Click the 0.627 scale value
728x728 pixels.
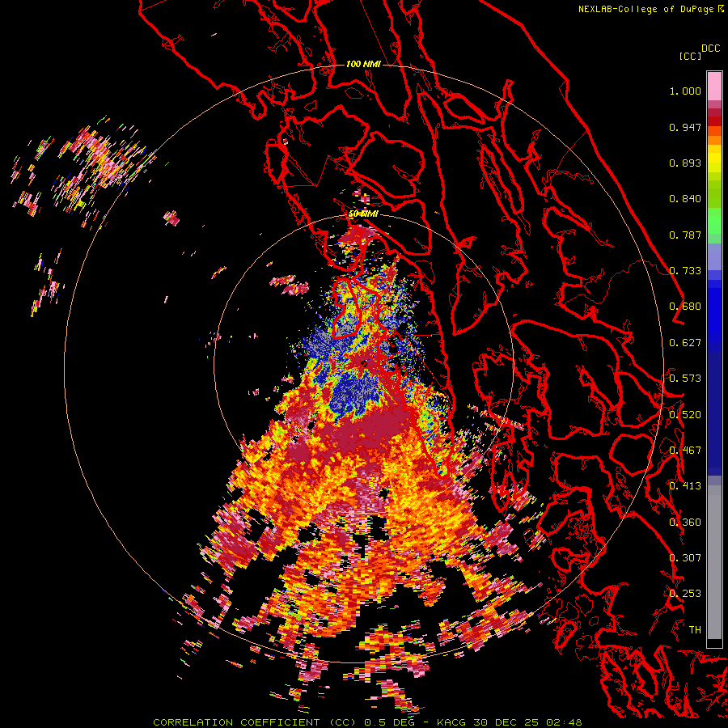[685, 343]
